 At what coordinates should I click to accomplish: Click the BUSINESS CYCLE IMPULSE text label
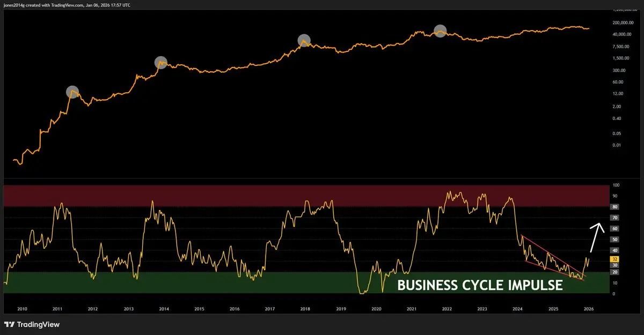[x=480, y=286]
